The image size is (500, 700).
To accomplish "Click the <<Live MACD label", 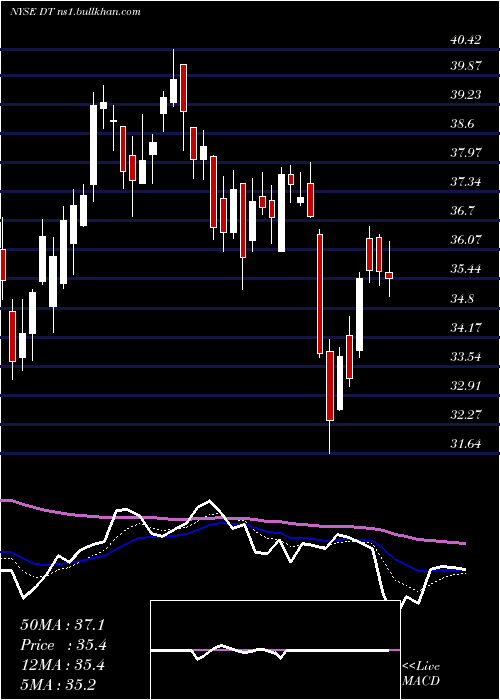I will (421, 673).
